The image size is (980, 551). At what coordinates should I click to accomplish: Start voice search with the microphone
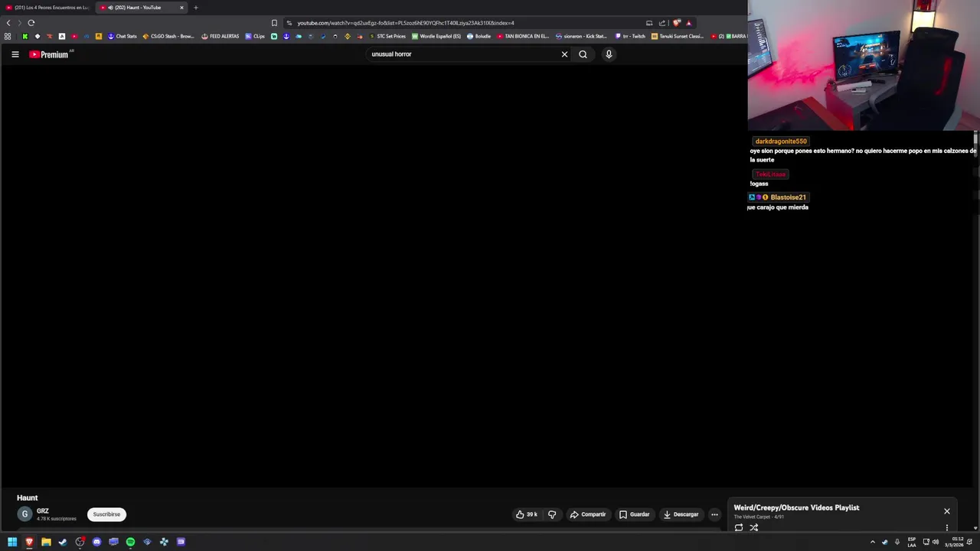(609, 54)
